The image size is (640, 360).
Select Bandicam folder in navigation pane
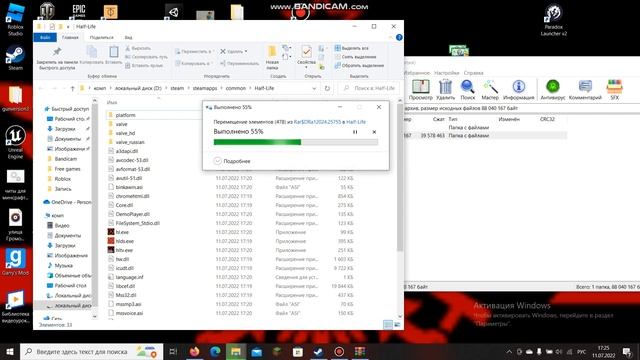pos(62,159)
